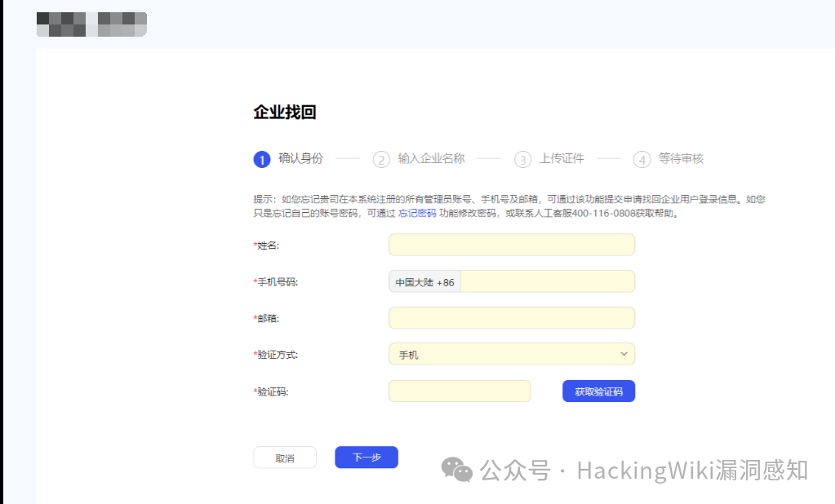Click the blurred logo in the header

(x=91, y=24)
